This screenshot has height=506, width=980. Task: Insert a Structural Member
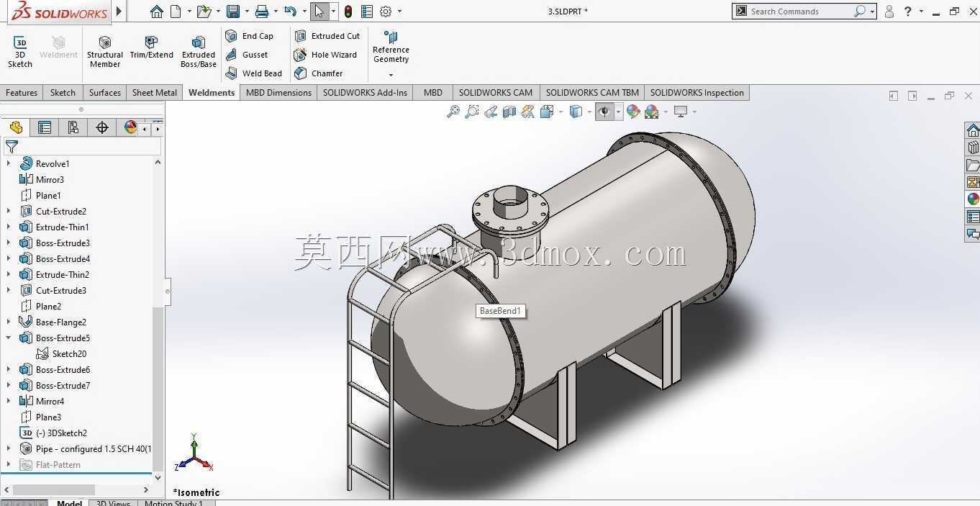click(x=105, y=52)
